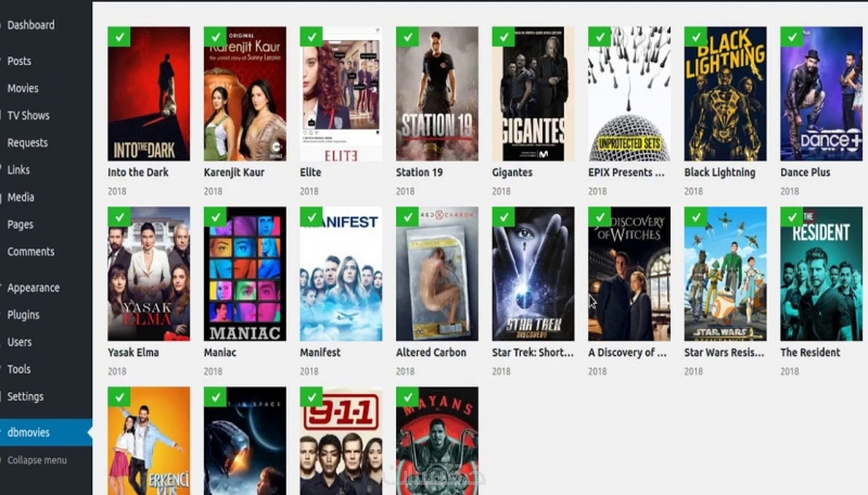The image size is (868, 495).
Task: Click the Elite poster thumbnail
Action: [x=341, y=94]
